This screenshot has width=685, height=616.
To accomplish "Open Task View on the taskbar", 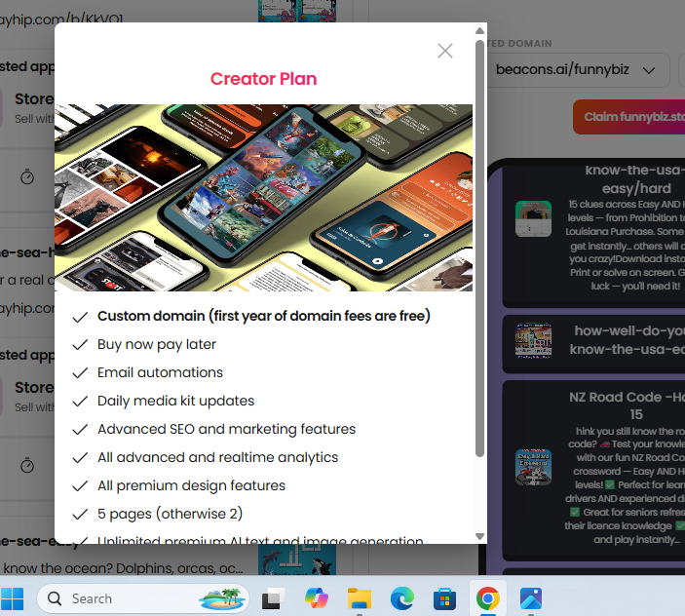I will coord(274,598).
